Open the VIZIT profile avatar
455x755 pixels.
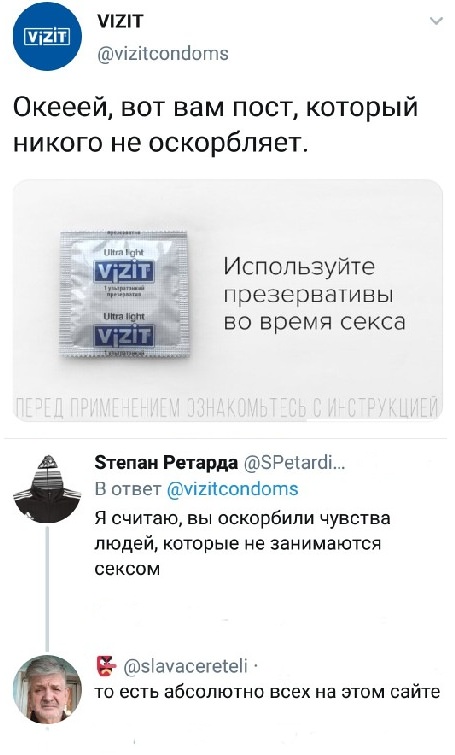[x=47, y=37]
